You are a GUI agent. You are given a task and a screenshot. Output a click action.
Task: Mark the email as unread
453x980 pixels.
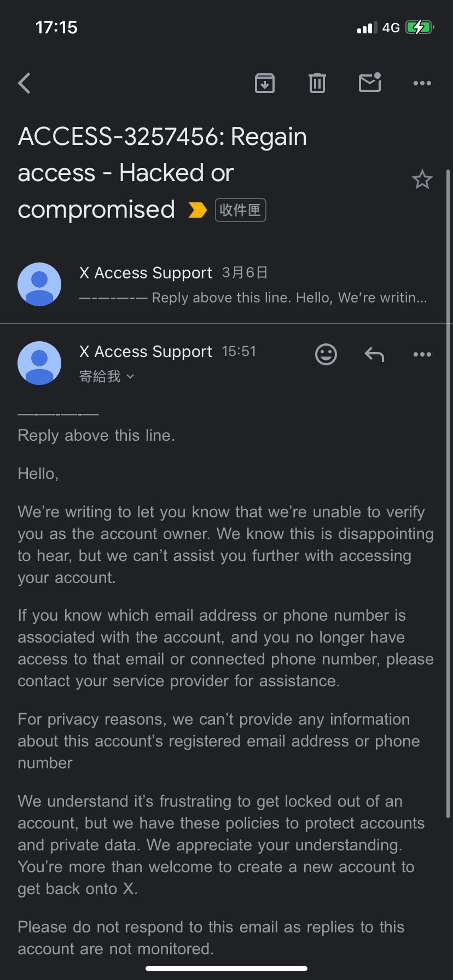point(370,83)
